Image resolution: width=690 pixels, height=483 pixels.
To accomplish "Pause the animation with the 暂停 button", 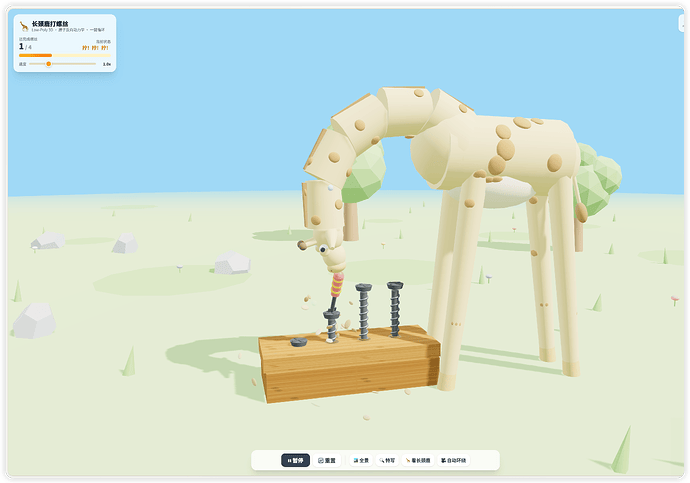I will [295, 461].
